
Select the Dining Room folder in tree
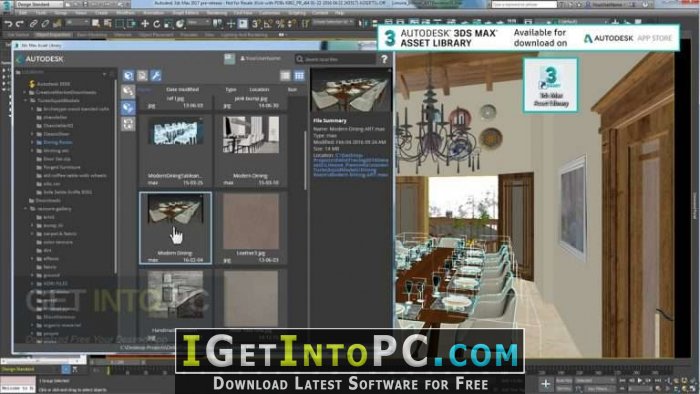point(58,142)
